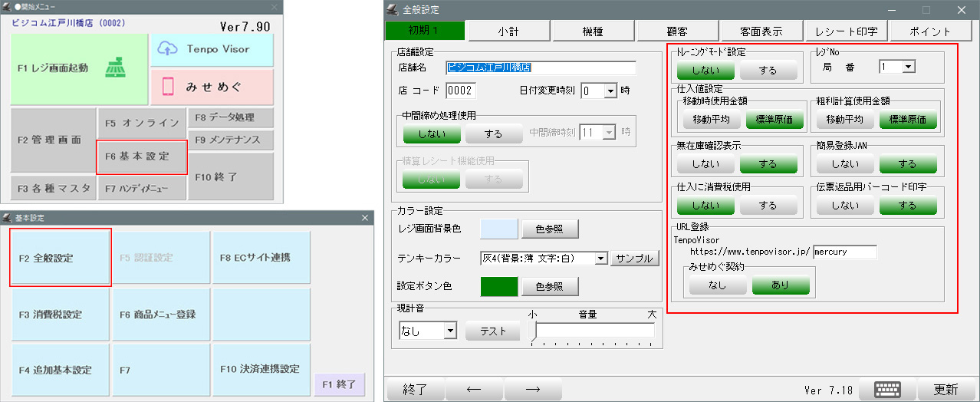Set トレーニングモード設定 to しない
980x402 pixels.
tap(705, 71)
